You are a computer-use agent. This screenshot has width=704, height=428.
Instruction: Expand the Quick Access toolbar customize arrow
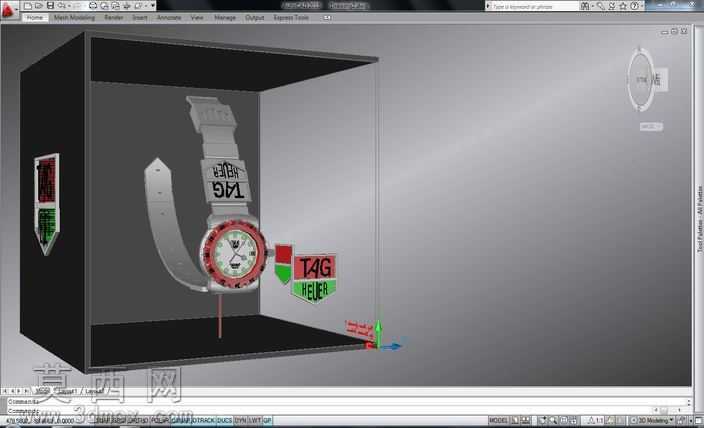point(153,6)
